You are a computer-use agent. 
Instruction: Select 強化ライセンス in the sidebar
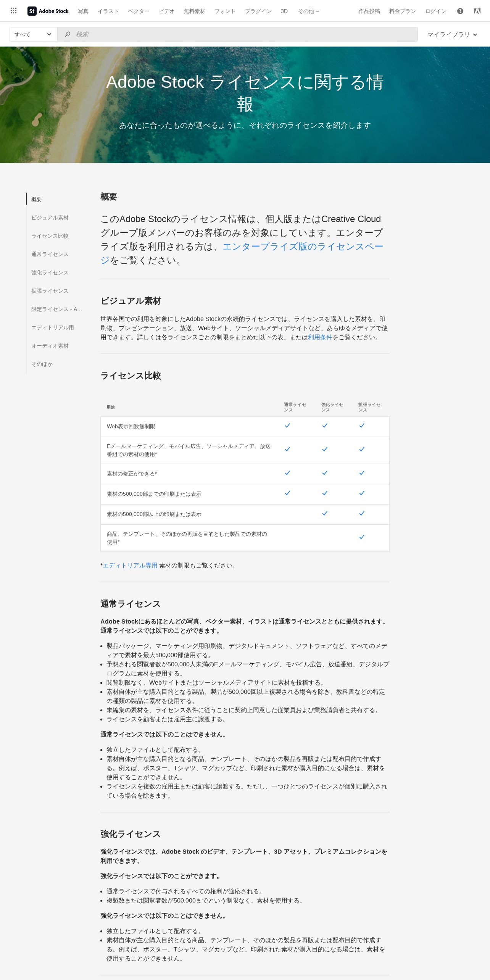click(x=50, y=272)
